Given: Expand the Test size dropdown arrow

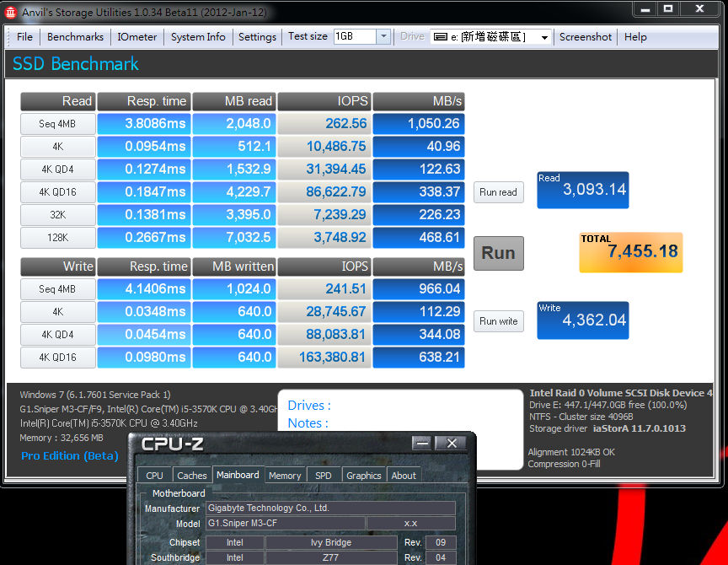Looking at the screenshot, I should [x=383, y=36].
